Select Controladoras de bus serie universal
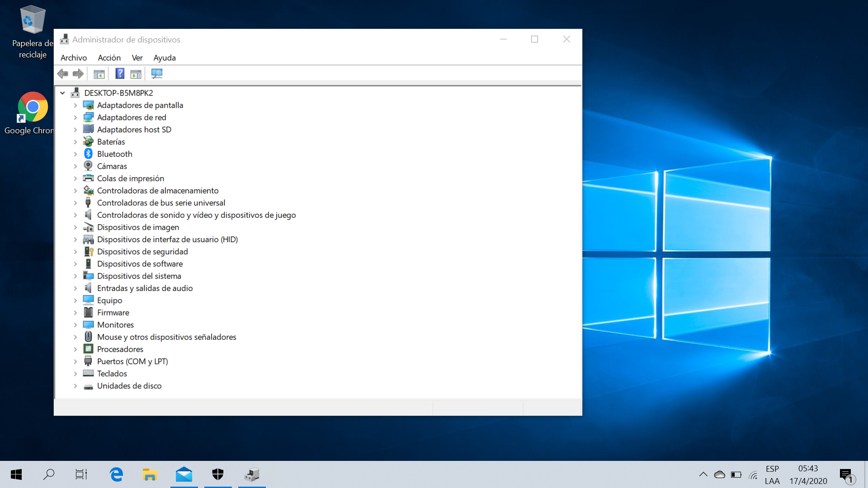Viewport: 868px width, 488px height. pos(161,203)
